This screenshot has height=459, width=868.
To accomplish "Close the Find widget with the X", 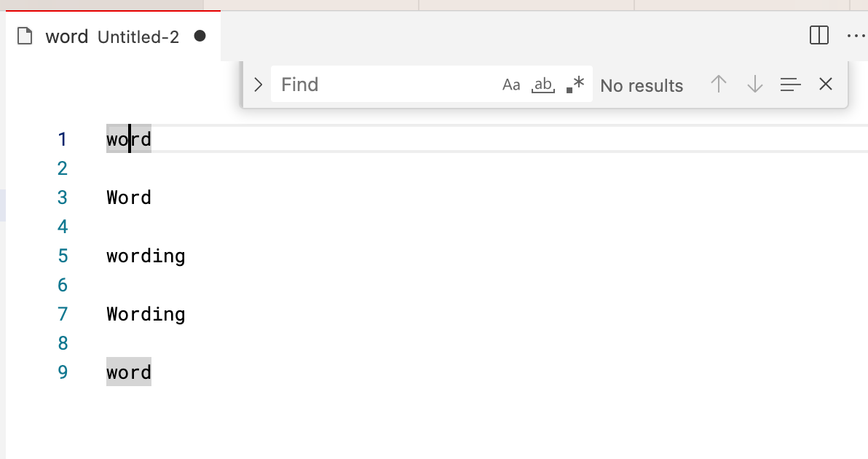I will pos(825,85).
